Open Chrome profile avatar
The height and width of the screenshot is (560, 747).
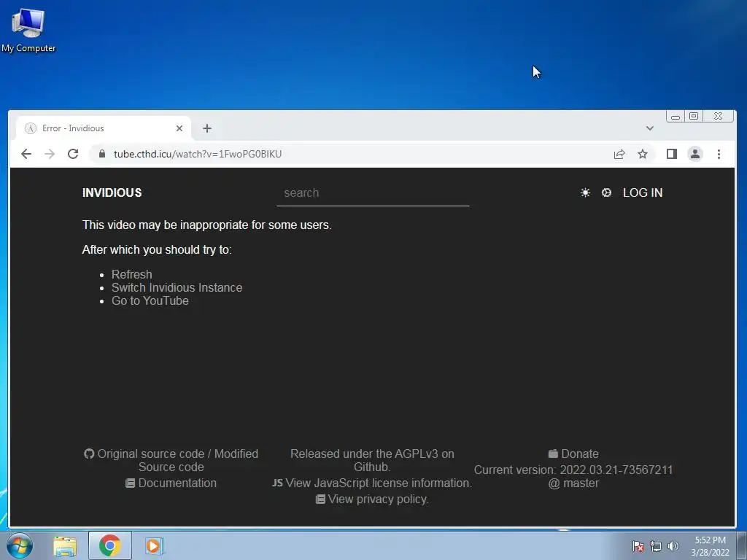695,154
